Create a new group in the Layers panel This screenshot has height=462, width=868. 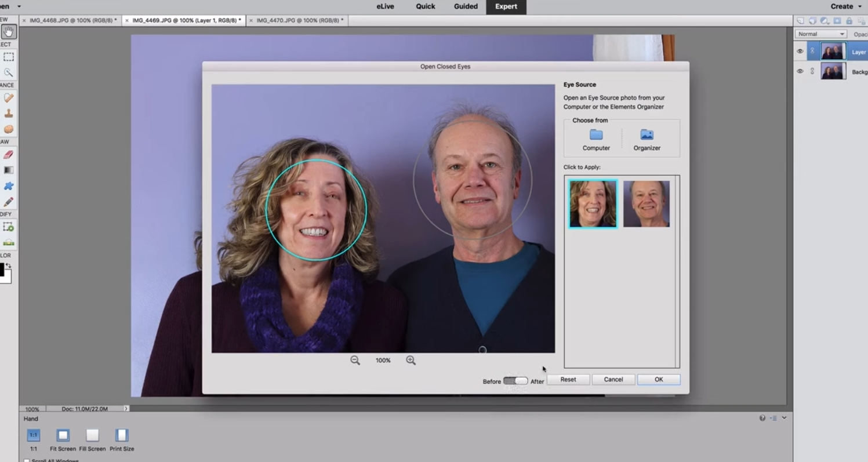pos(812,21)
